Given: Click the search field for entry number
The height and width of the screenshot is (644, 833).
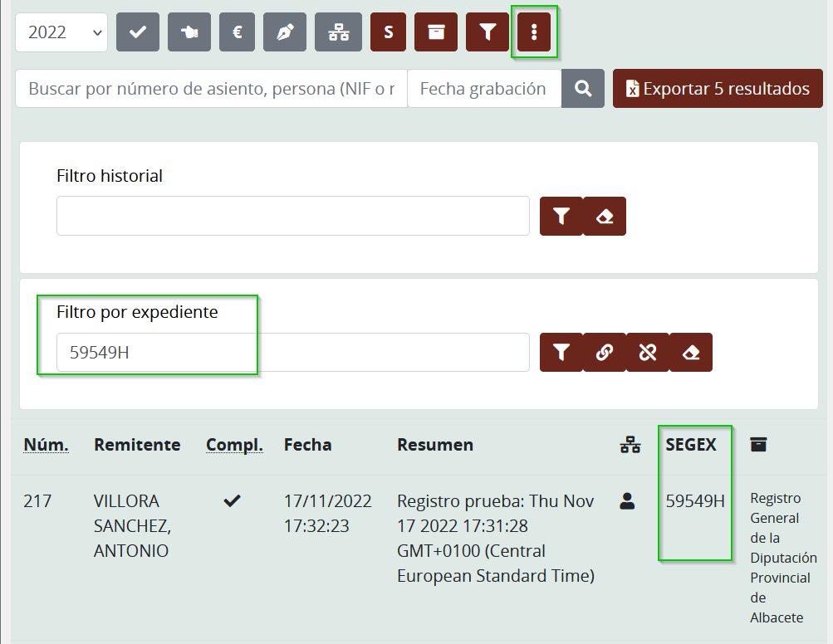Looking at the screenshot, I should pyautogui.click(x=211, y=89).
